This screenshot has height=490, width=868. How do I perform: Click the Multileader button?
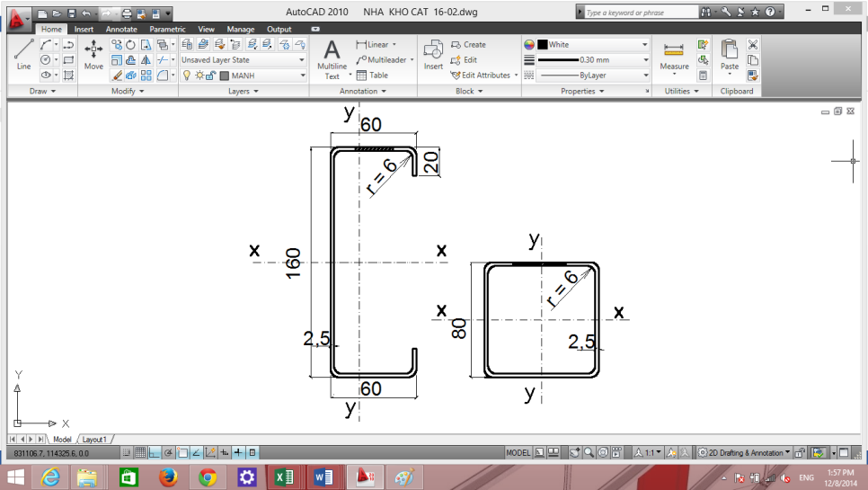point(381,60)
